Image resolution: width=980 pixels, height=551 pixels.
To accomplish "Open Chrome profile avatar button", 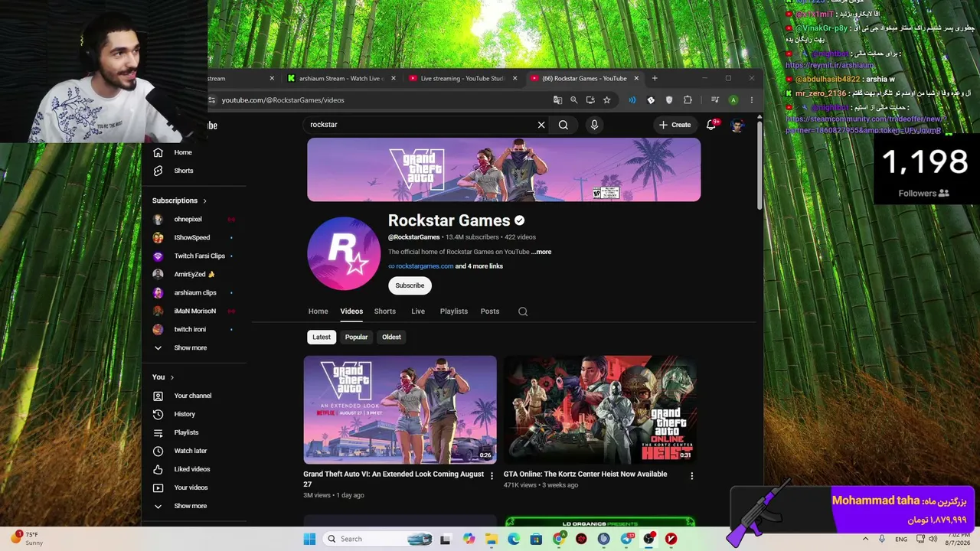I will (733, 100).
